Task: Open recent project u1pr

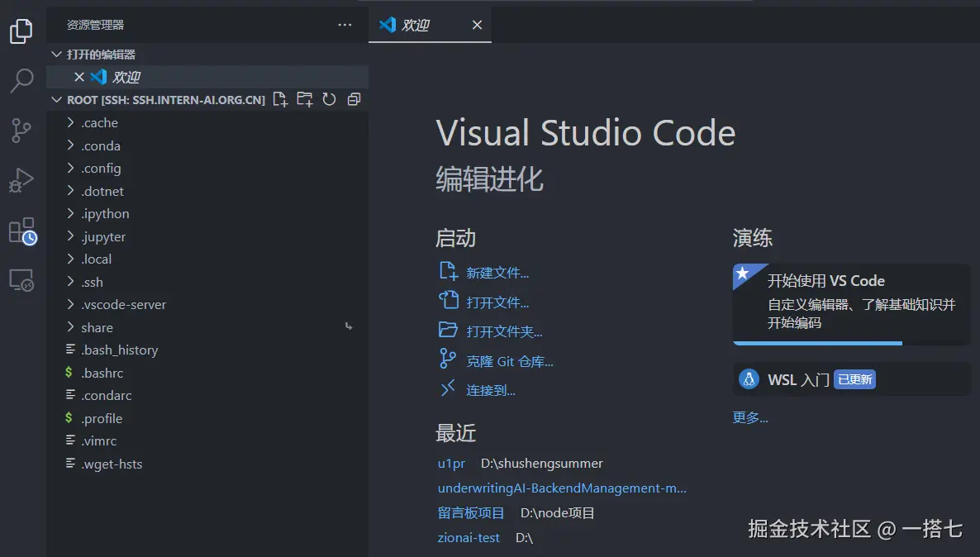Action: [x=451, y=464]
